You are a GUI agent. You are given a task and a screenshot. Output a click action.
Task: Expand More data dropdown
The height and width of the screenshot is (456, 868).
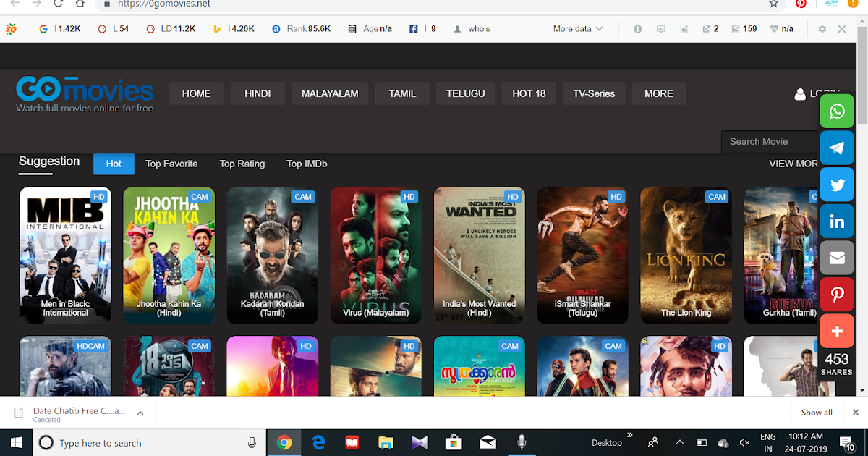578,29
